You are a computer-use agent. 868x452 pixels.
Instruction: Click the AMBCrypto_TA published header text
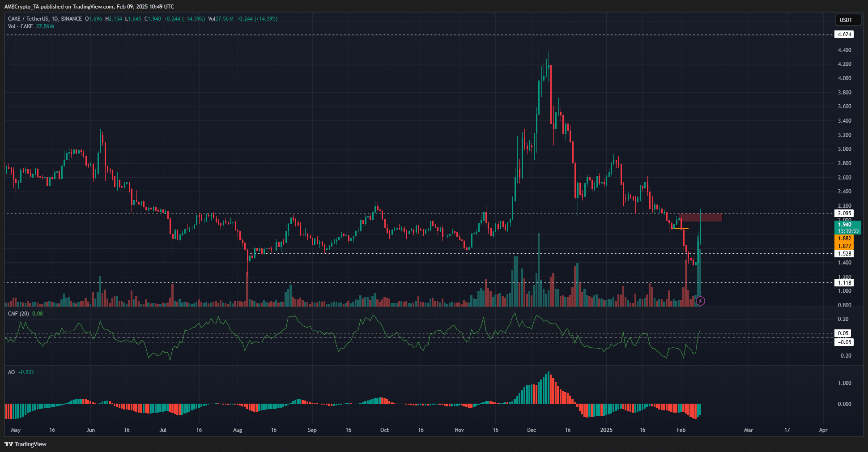pyautogui.click(x=89, y=7)
